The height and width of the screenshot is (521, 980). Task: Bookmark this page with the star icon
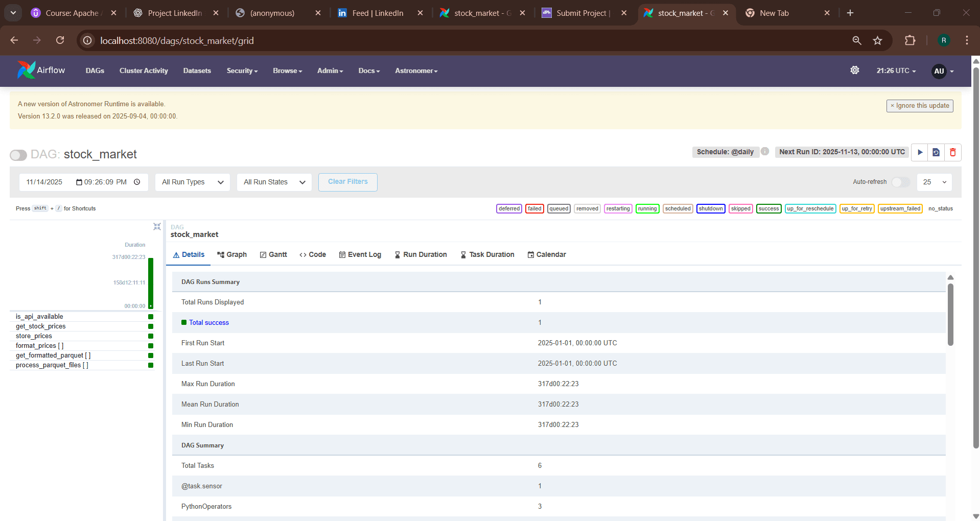tap(878, 40)
